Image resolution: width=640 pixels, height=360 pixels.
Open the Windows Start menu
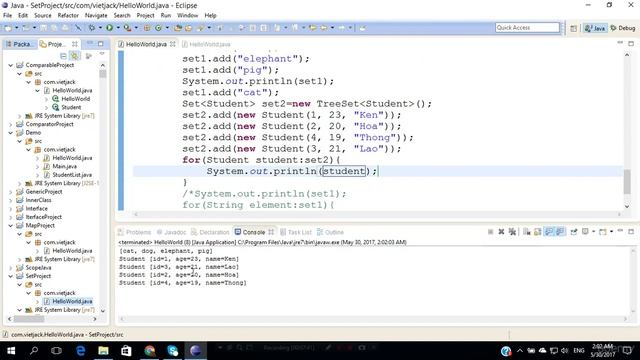(x=11, y=351)
